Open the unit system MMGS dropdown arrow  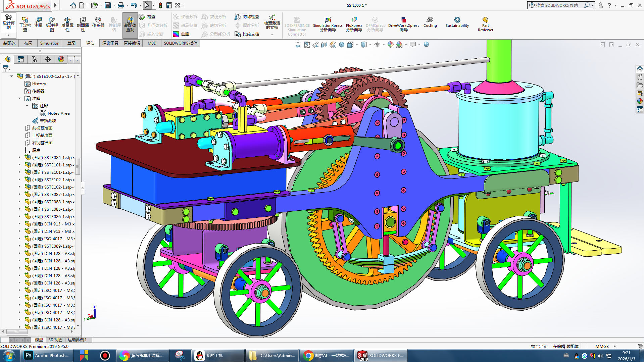(x=614, y=346)
